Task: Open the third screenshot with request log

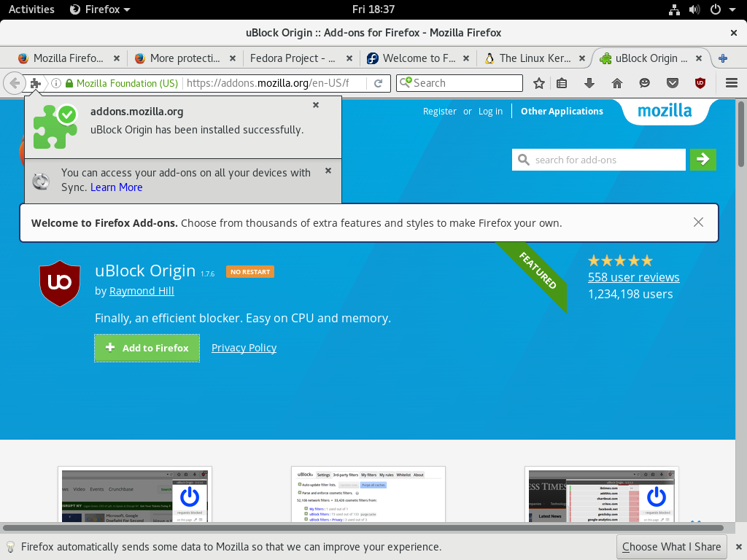Action: tap(602, 494)
